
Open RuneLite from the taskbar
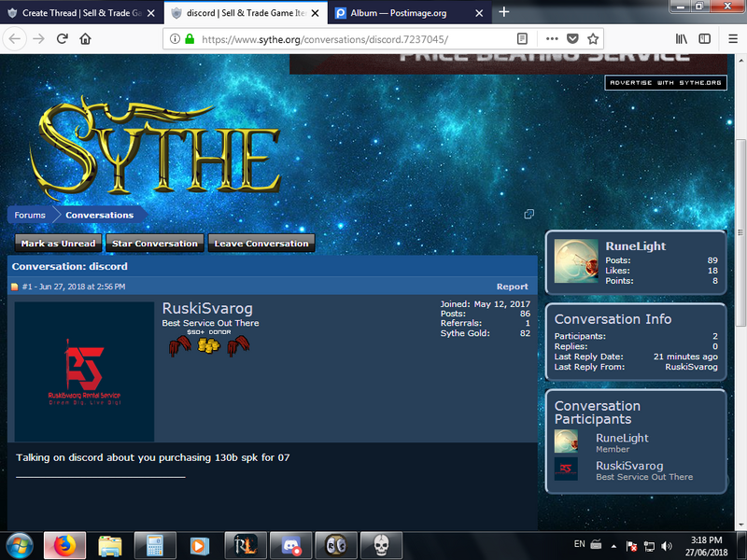[x=246, y=546]
